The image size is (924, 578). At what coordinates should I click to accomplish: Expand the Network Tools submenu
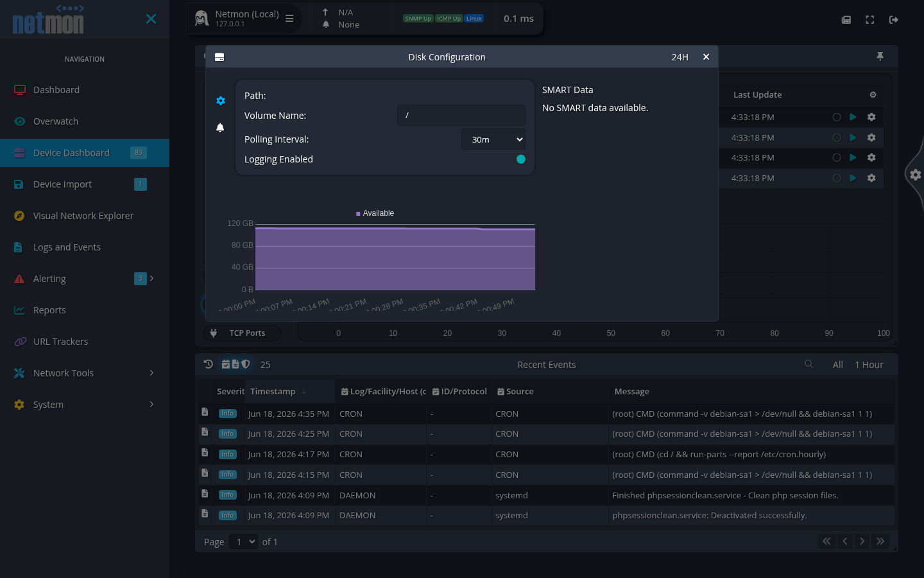click(151, 372)
